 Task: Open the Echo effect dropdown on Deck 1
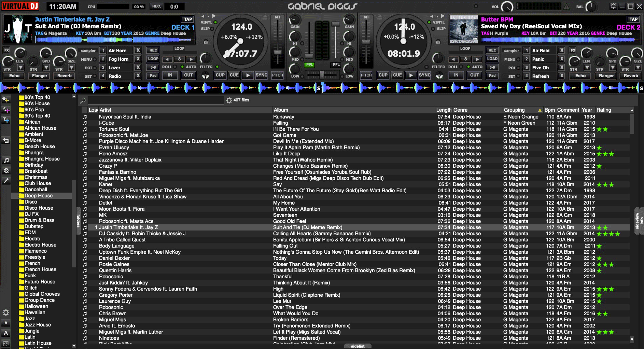20,68
